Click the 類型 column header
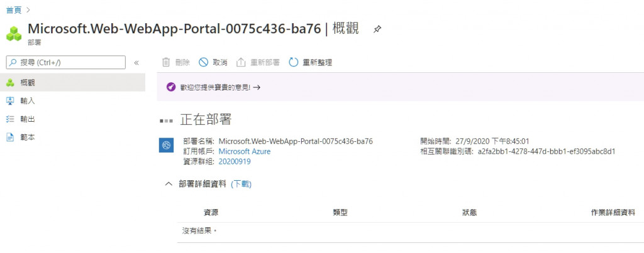 (340, 212)
